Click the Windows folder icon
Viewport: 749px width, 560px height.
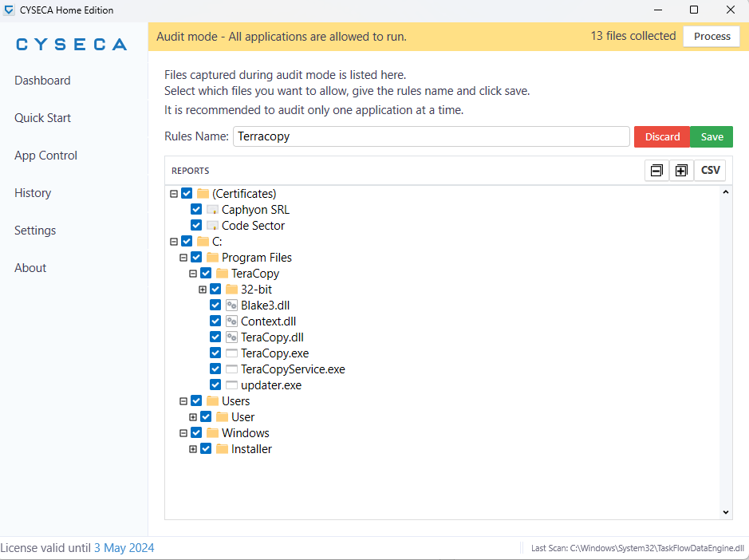[212, 433]
